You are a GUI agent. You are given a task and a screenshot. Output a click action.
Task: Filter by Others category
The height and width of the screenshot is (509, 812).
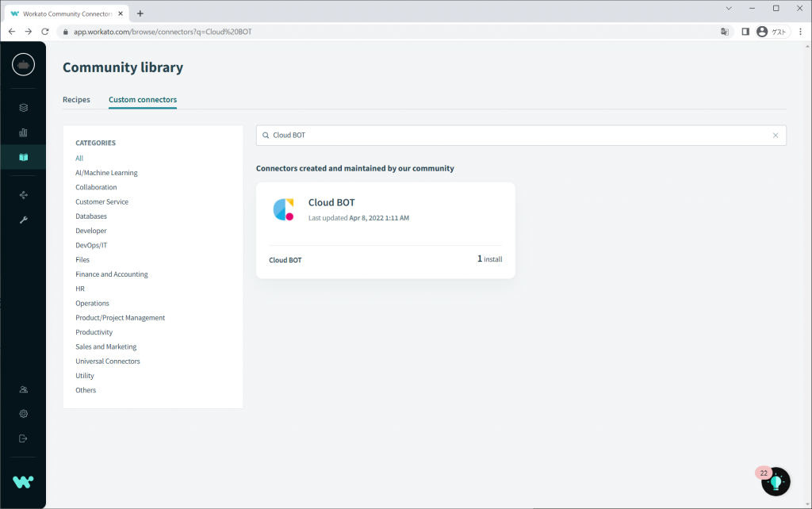pyautogui.click(x=86, y=390)
